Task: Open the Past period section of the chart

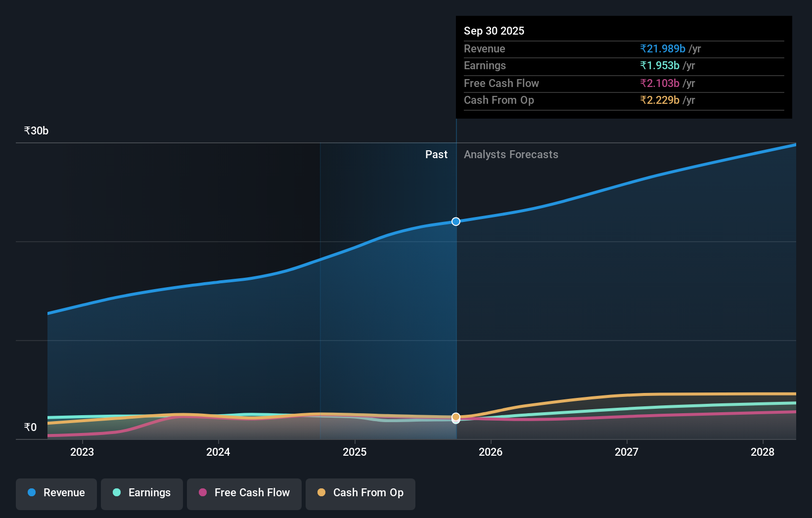Action: (437, 154)
